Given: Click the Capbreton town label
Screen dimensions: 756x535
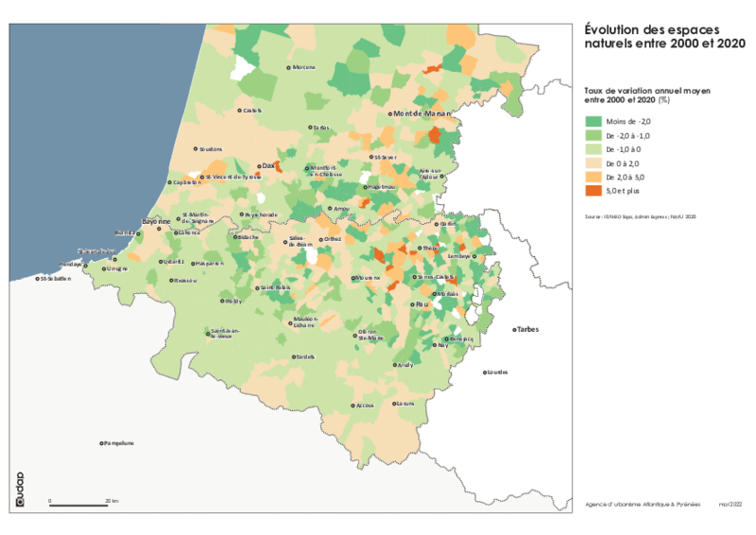Looking at the screenshot, I should (x=187, y=182).
